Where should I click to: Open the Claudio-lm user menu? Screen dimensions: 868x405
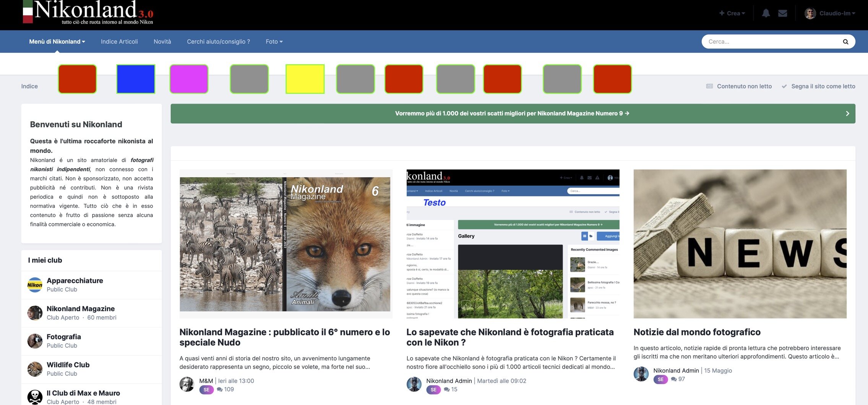(x=837, y=13)
